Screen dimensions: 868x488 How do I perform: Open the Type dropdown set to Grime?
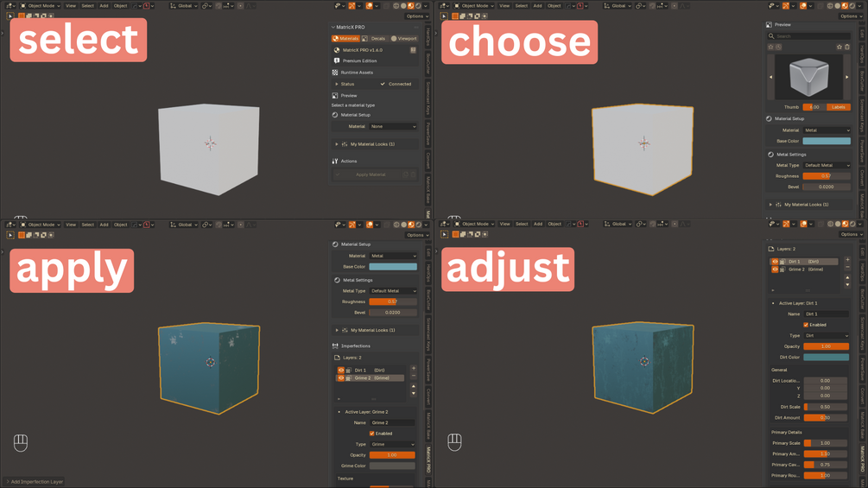392,444
